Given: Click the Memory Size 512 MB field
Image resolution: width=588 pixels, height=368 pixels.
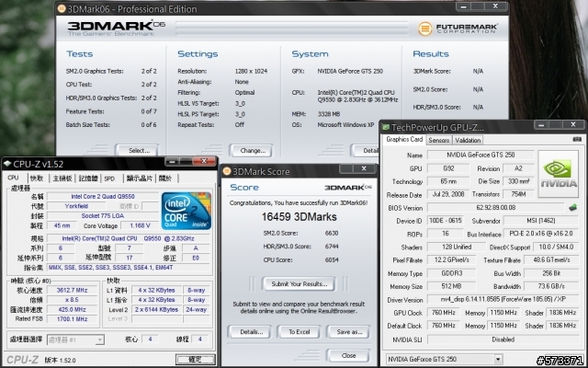Looking at the screenshot, I should (451, 286).
